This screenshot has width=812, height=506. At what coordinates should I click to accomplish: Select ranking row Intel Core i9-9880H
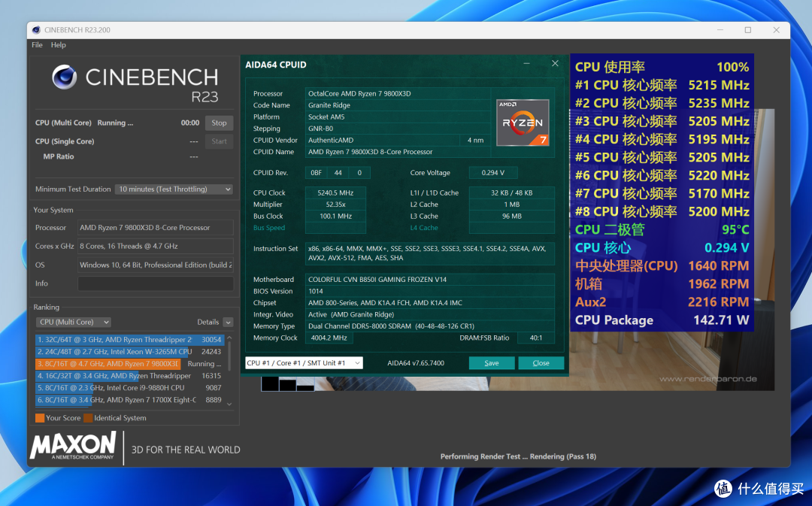click(x=129, y=388)
